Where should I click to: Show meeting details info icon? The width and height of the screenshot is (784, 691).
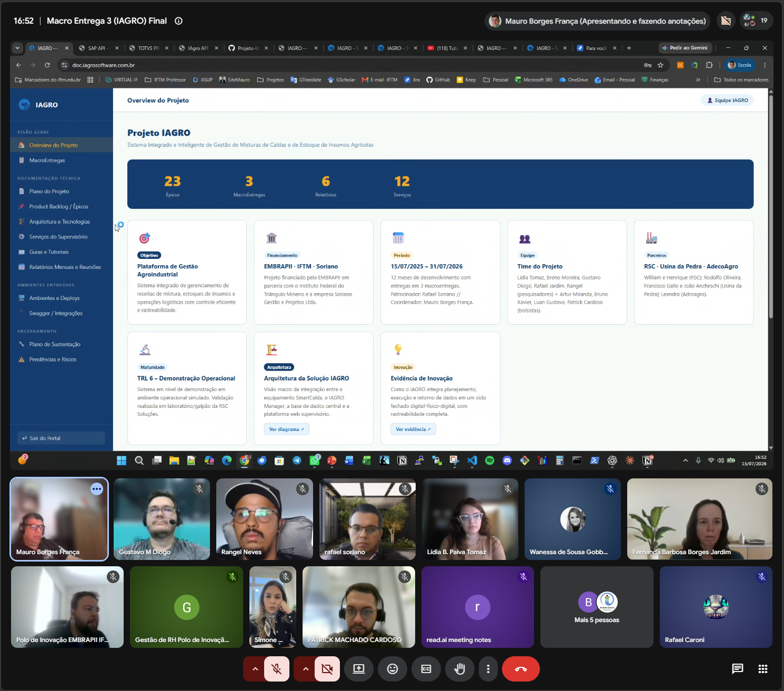click(x=178, y=21)
